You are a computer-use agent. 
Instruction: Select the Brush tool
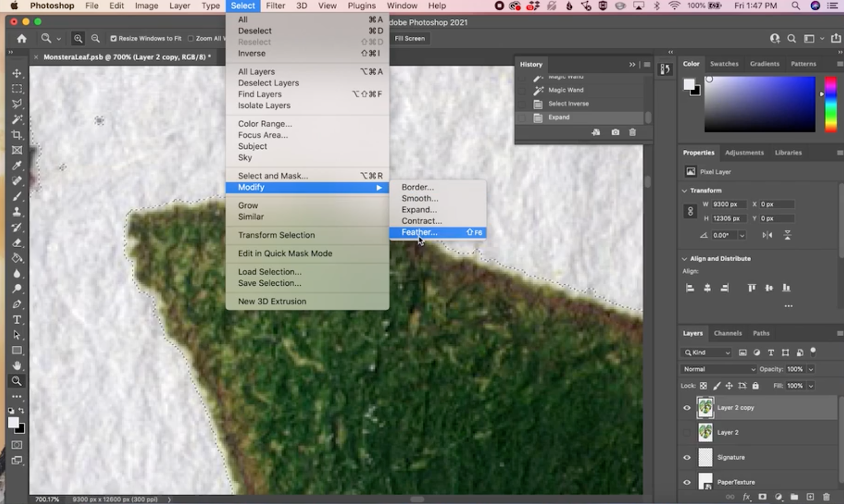coord(17,196)
